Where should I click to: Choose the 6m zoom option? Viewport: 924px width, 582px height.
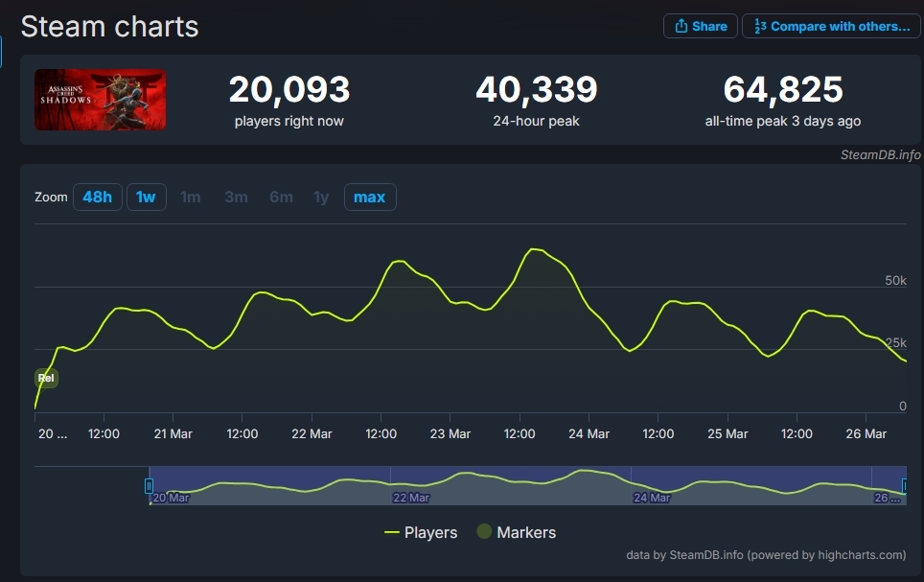[281, 198]
